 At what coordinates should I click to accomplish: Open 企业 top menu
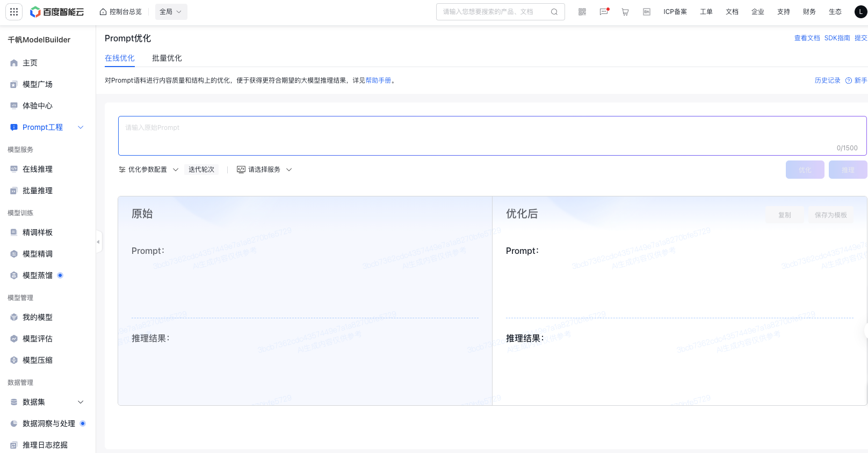(758, 12)
